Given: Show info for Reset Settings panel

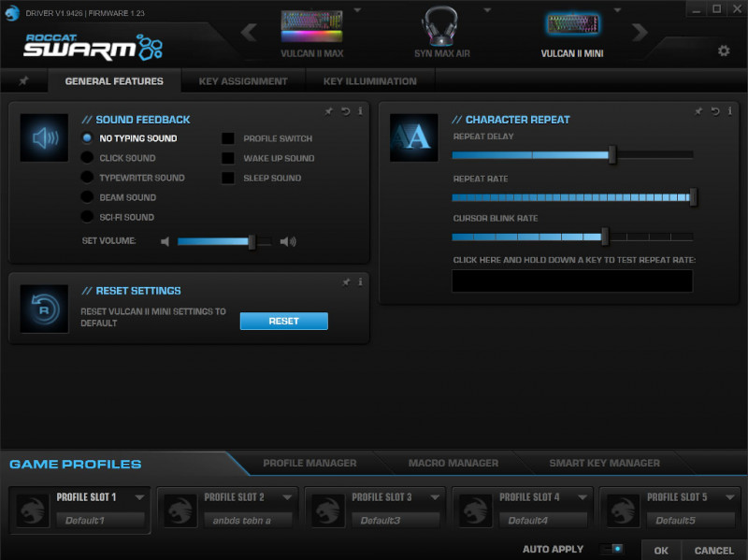Looking at the screenshot, I should (x=360, y=282).
